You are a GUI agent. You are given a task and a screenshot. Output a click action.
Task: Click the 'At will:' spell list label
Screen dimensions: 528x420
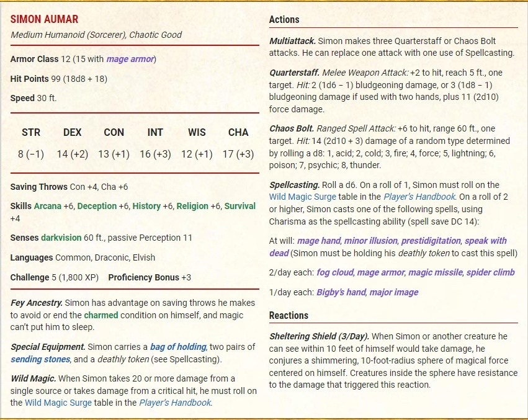282,241
